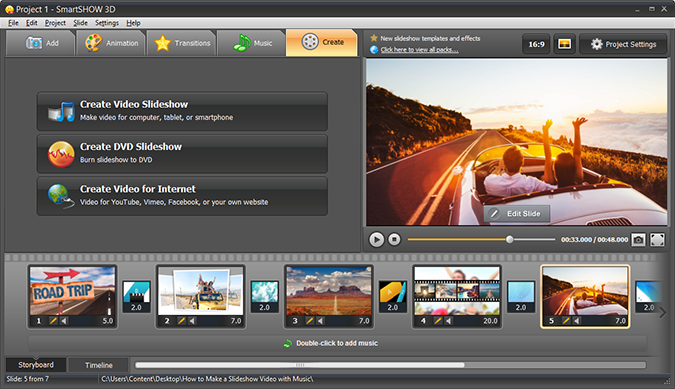The width and height of the screenshot is (675, 389).
Task: Take a snapshot with the camera icon
Action: [x=638, y=240]
